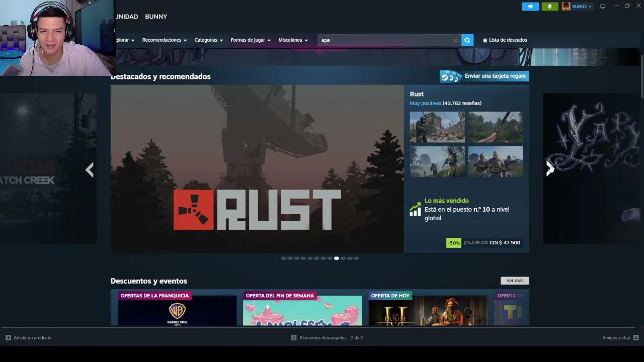
Task: Click the star icon beside Lista de deseados
Action: point(485,40)
